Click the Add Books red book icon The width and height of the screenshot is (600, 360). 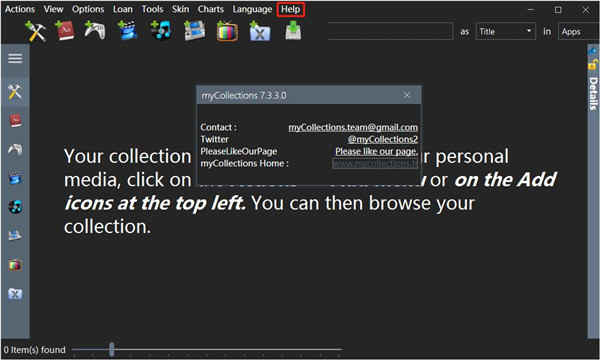coord(65,31)
